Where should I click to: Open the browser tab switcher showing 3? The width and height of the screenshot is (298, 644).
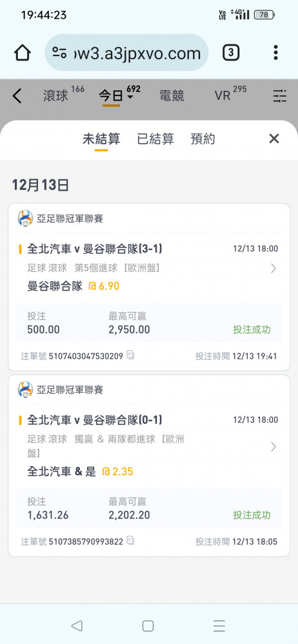pos(231,53)
